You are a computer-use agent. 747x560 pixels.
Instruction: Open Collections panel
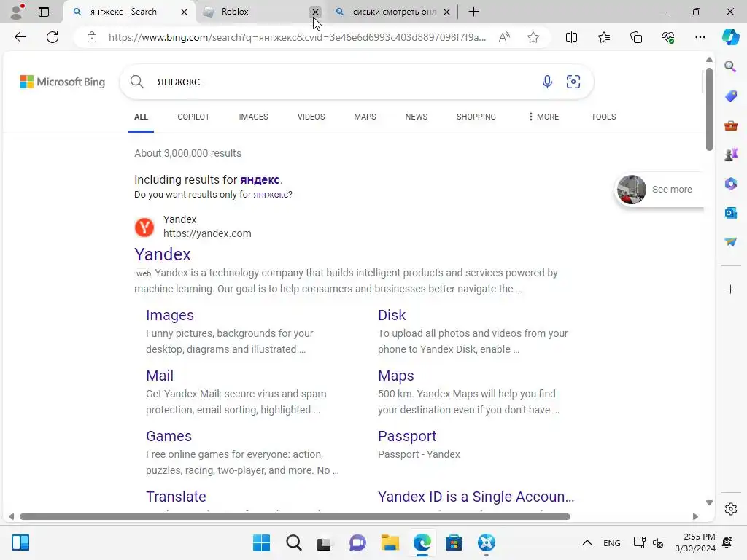[636, 37]
